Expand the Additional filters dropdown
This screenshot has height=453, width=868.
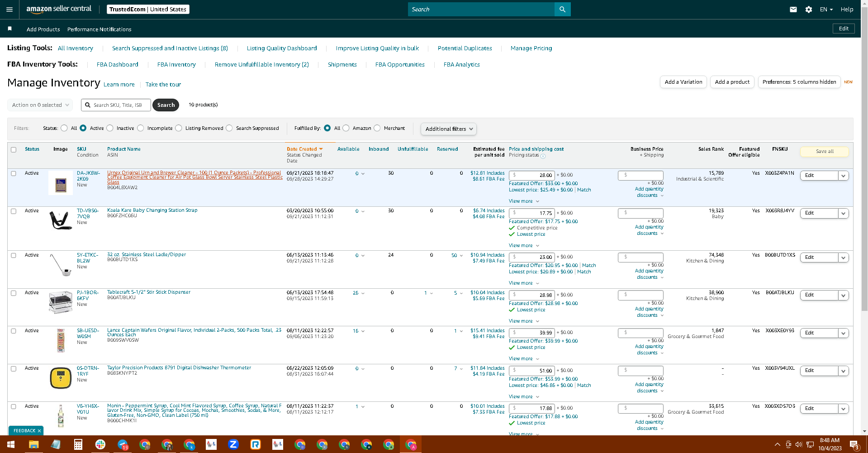click(449, 129)
